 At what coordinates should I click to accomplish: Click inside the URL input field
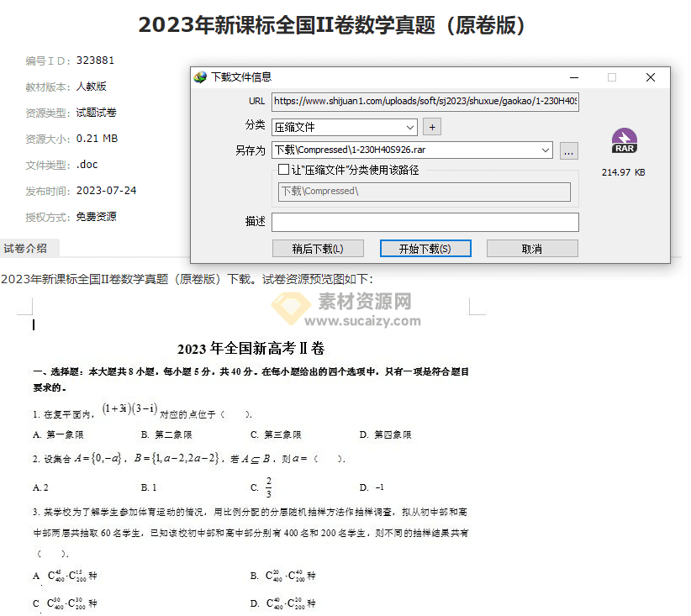coord(420,102)
